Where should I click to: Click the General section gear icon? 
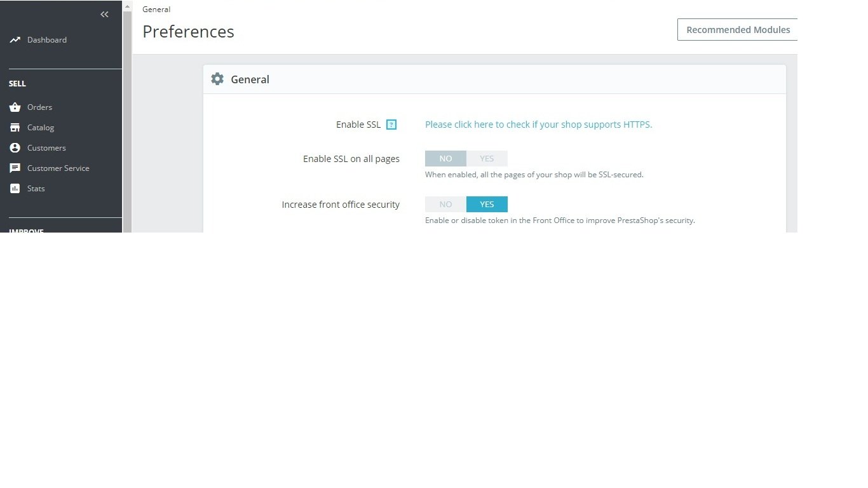pos(217,79)
